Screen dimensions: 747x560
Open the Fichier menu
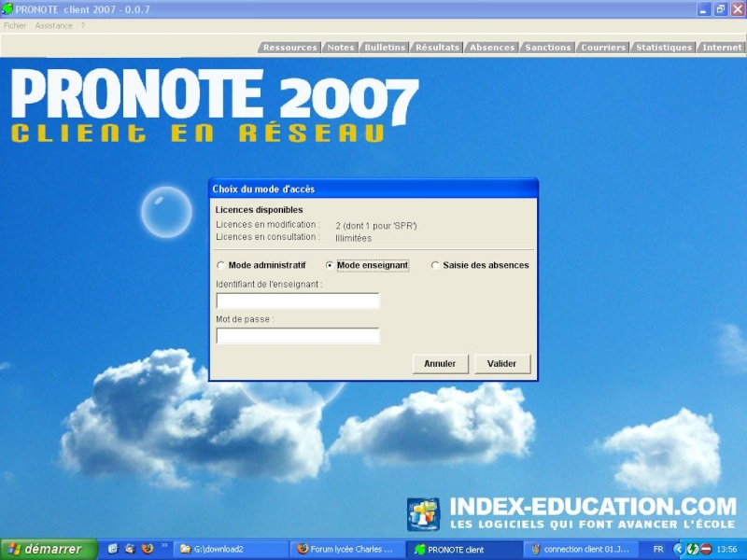pyautogui.click(x=15, y=26)
